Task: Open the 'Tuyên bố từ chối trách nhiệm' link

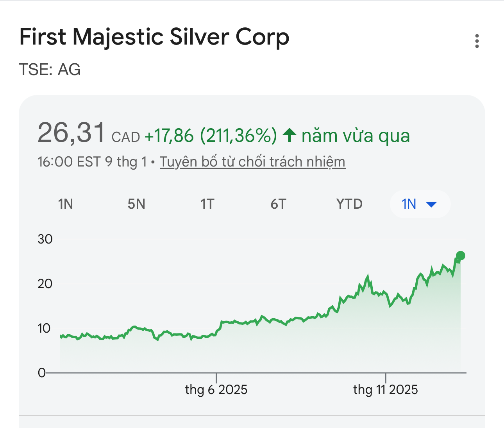Action: point(252,162)
